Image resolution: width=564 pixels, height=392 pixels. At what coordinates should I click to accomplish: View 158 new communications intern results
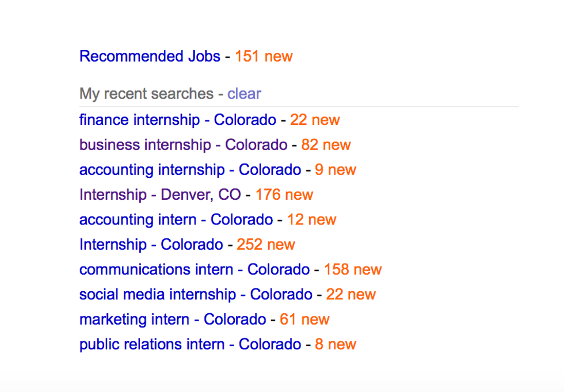click(353, 269)
